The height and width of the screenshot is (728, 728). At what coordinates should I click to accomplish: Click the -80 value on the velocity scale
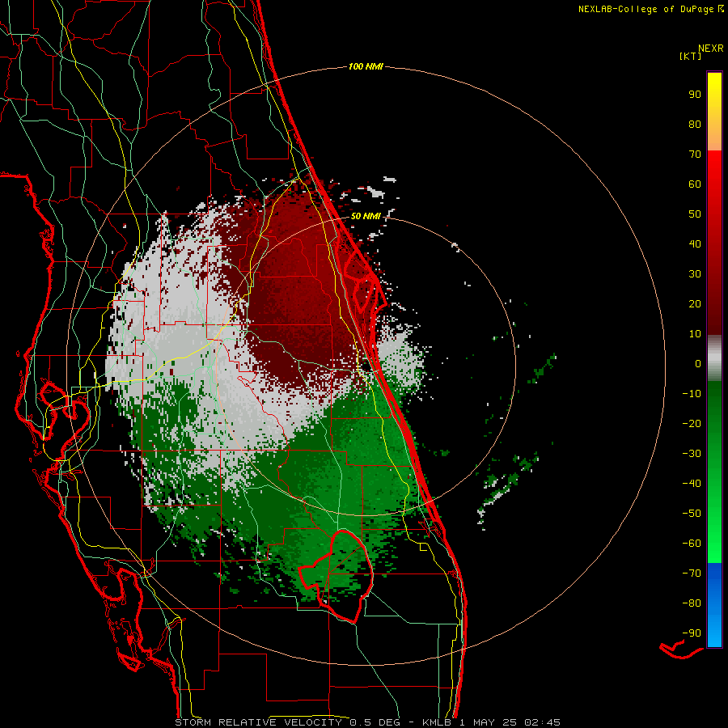(692, 603)
